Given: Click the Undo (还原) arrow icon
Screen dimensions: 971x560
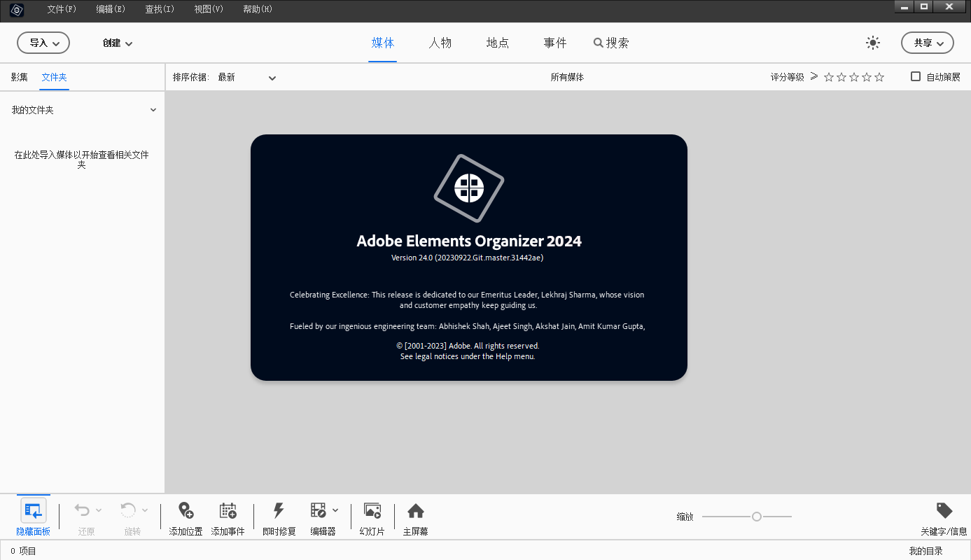Looking at the screenshot, I should click(x=82, y=510).
